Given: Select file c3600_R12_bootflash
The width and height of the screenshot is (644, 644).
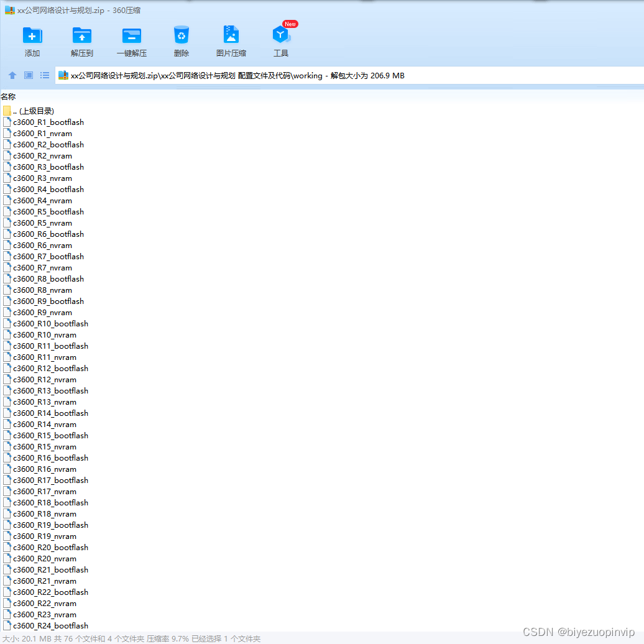Looking at the screenshot, I should pos(45,369).
